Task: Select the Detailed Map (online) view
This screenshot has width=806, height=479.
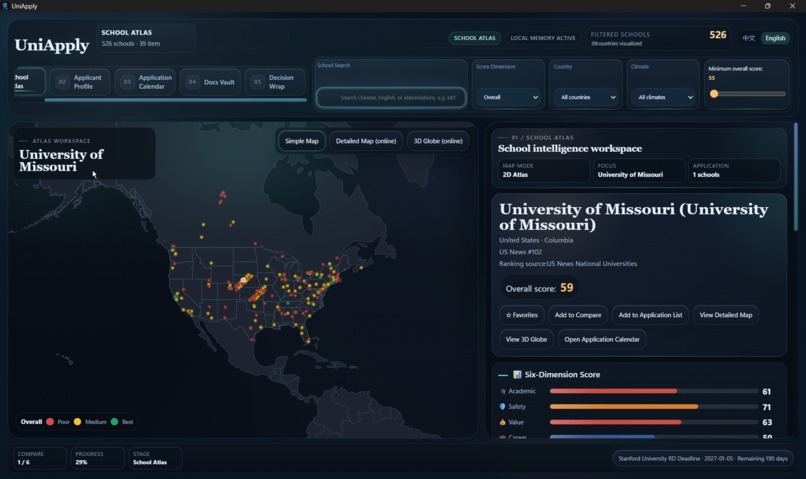Action: (366, 141)
